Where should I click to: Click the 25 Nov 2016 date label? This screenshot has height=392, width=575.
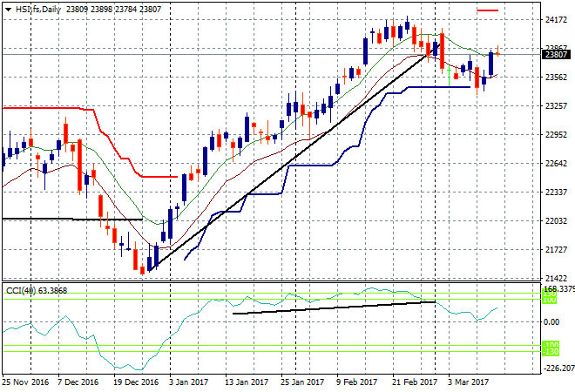coord(25,382)
